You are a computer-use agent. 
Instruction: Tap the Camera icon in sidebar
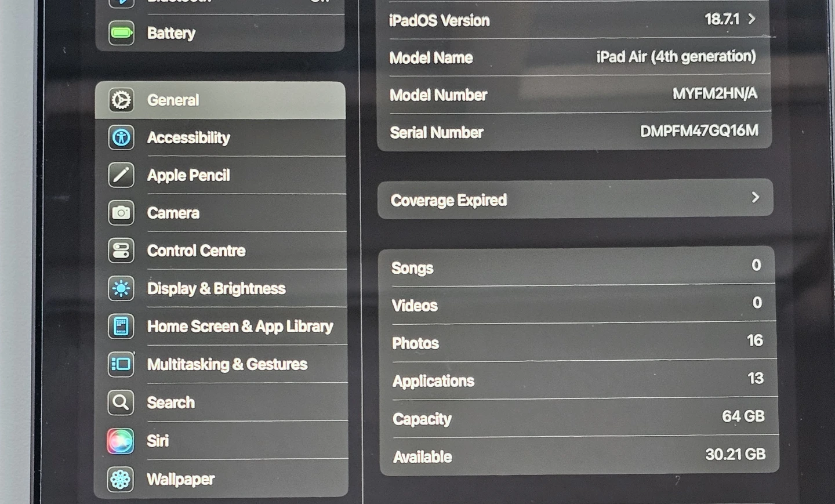coord(121,213)
